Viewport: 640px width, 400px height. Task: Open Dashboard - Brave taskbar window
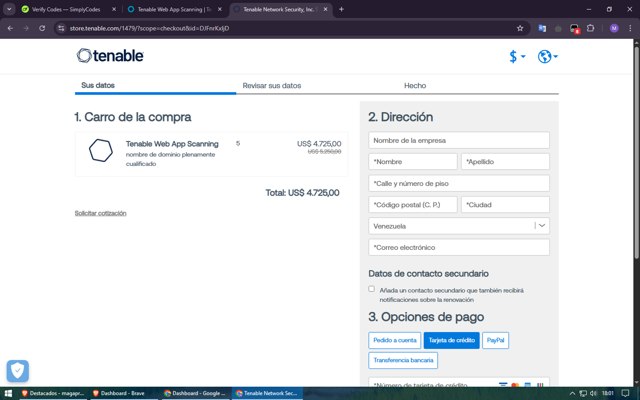(122, 393)
